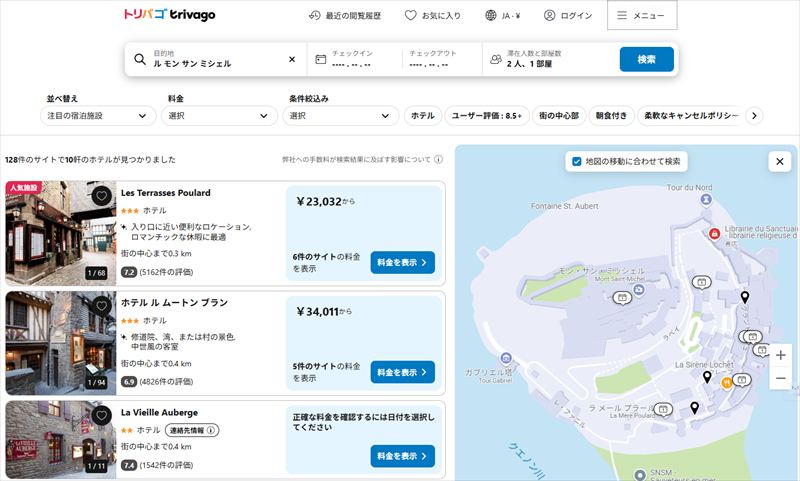Viewport: 800px width, 481px height.
Task: Click the blue 検索 search button
Action: pyautogui.click(x=646, y=59)
